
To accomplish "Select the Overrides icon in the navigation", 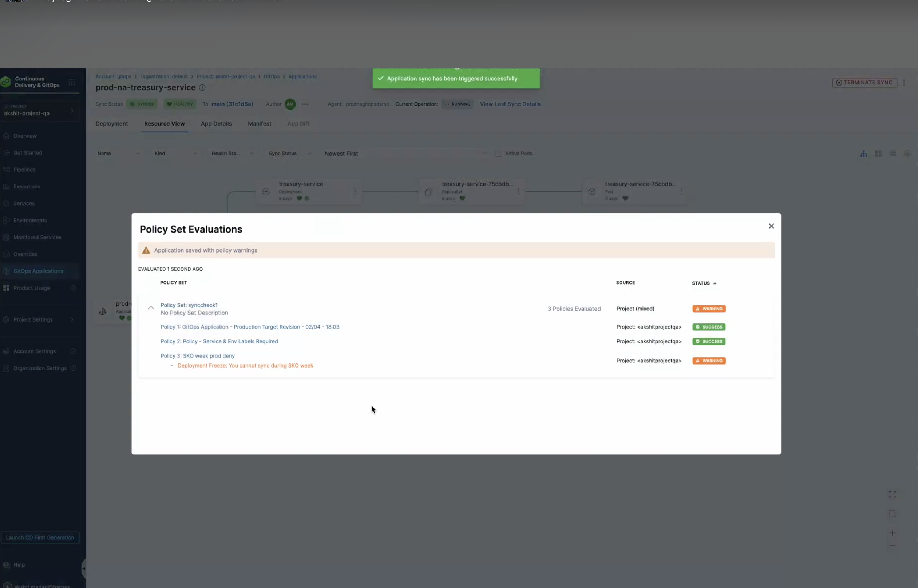I will click(6, 254).
